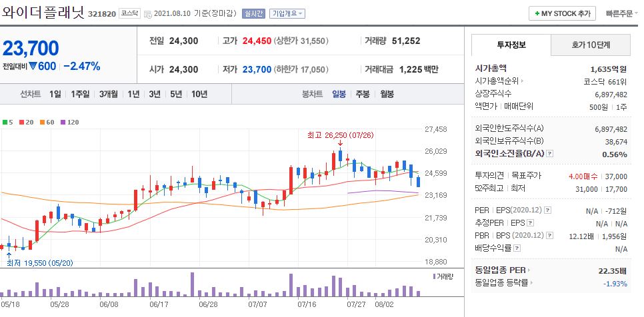Click the purple 120-day moving average swatch

coord(63,123)
